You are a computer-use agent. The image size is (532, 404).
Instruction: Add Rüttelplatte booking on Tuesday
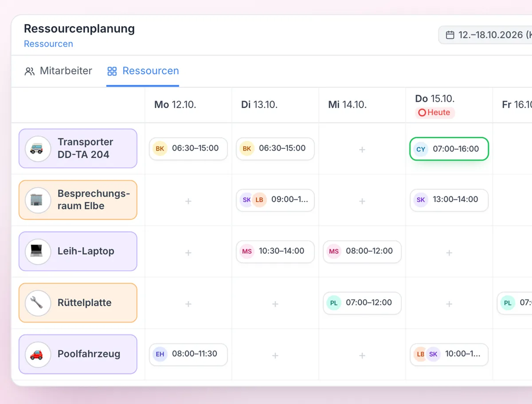click(x=275, y=304)
